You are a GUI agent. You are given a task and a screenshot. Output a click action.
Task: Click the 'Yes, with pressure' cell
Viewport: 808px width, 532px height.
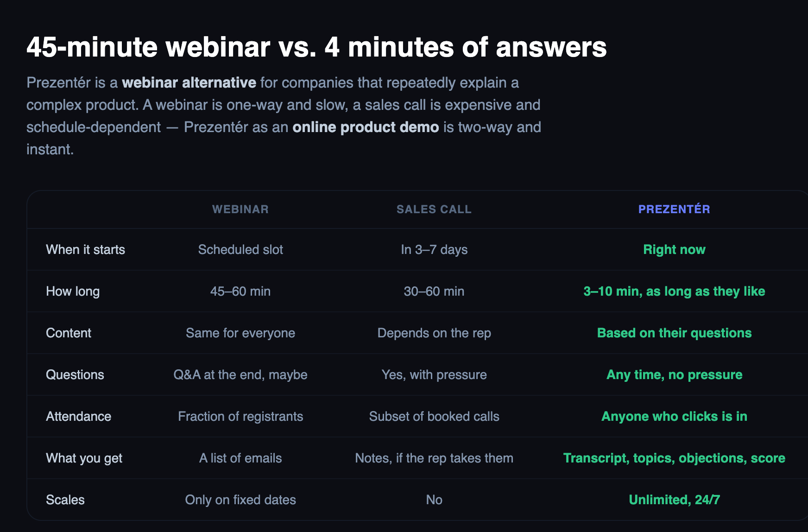[434, 374]
